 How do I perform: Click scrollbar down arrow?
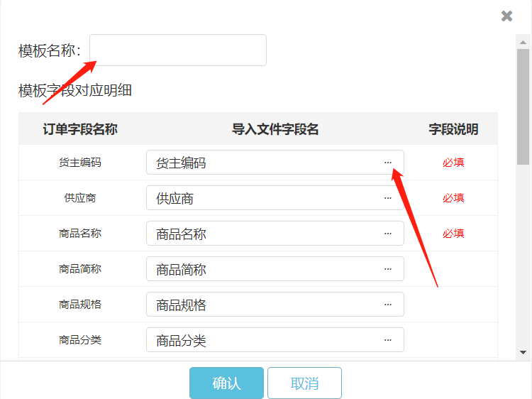(523, 352)
